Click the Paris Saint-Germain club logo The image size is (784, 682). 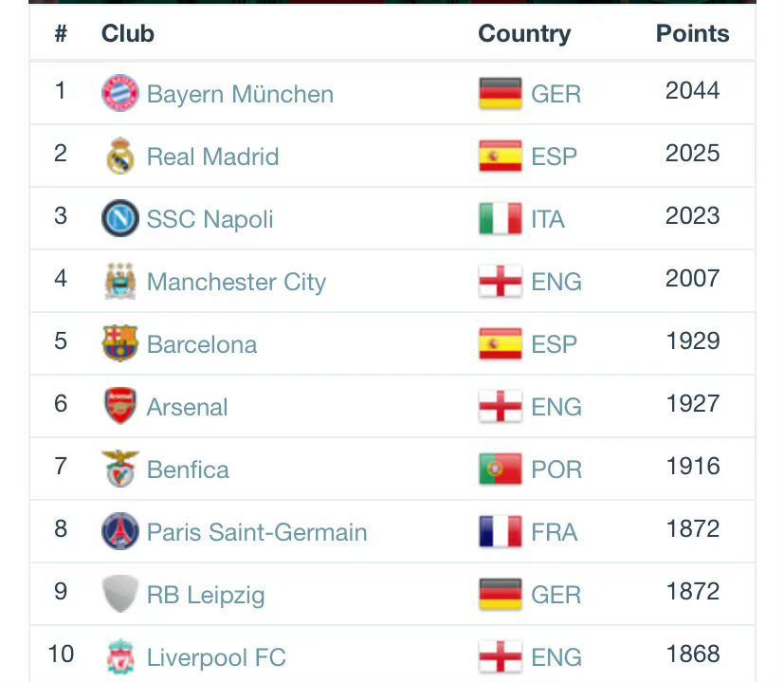[x=120, y=531]
